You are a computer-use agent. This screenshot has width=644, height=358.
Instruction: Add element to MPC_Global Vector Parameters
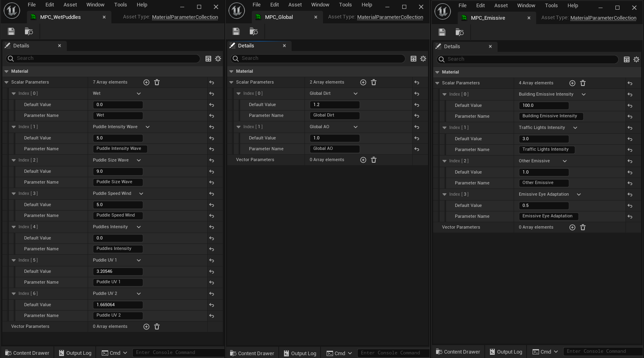pos(363,160)
